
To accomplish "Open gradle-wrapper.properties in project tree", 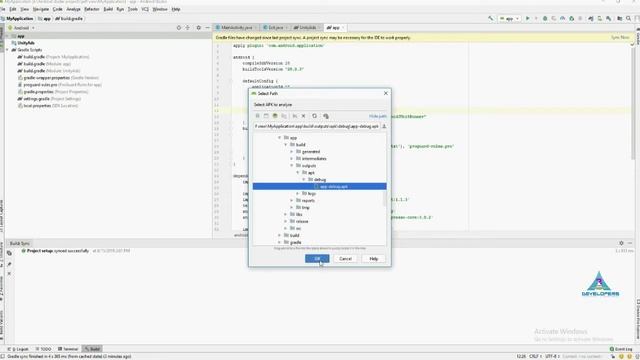I will coord(58,78).
